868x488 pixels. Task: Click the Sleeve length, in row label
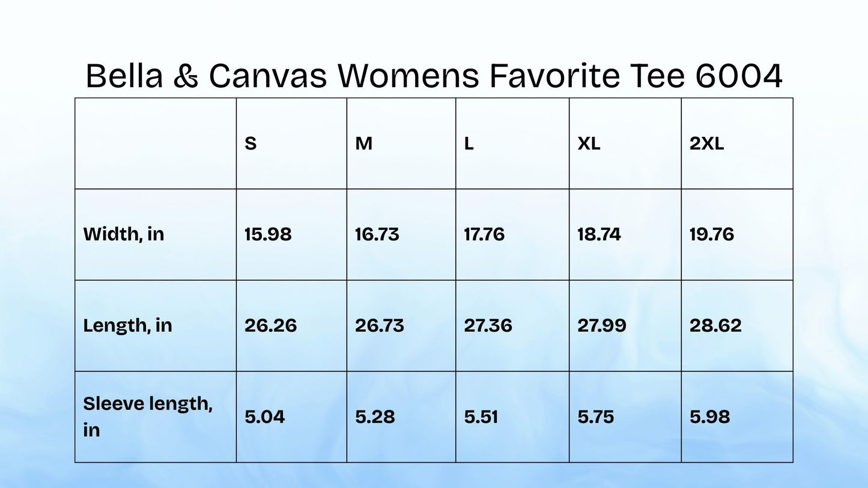point(147,417)
